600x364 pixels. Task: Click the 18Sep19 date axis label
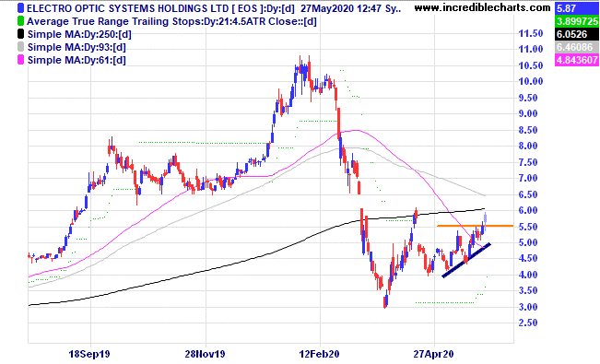pyautogui.click(x=89, y=354)
